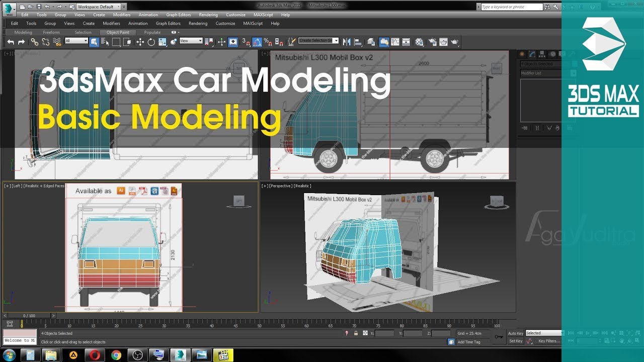Click the Edit Named Selection Sets icon

tap(291, 42)
